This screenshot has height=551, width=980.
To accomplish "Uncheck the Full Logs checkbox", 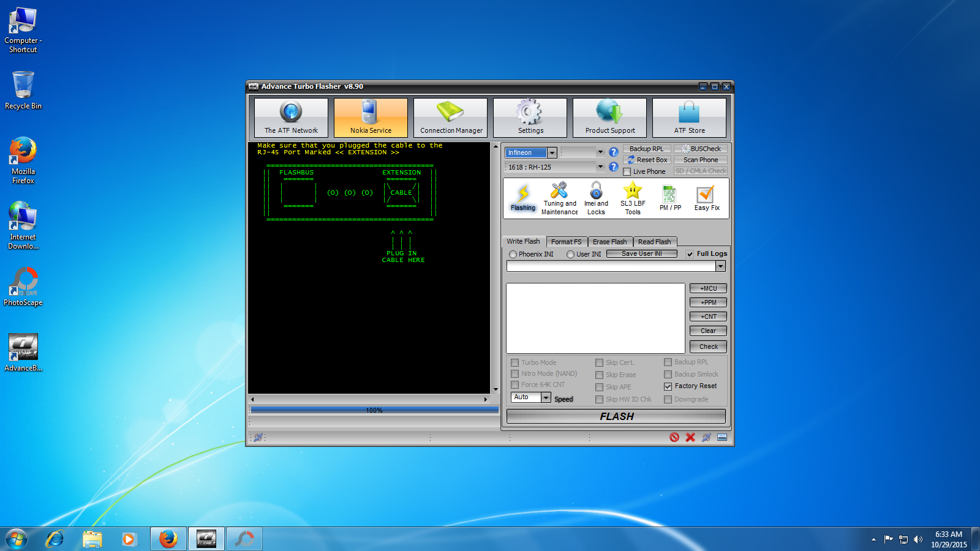I will pyautogui.click(x=690, y=254).
